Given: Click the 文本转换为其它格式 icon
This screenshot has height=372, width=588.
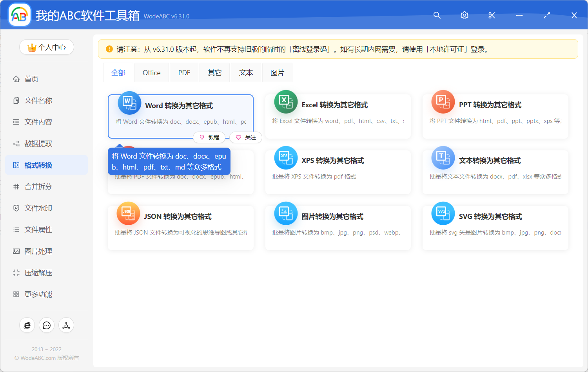Looking at the screenshot, I should click(x=443, y=157).
